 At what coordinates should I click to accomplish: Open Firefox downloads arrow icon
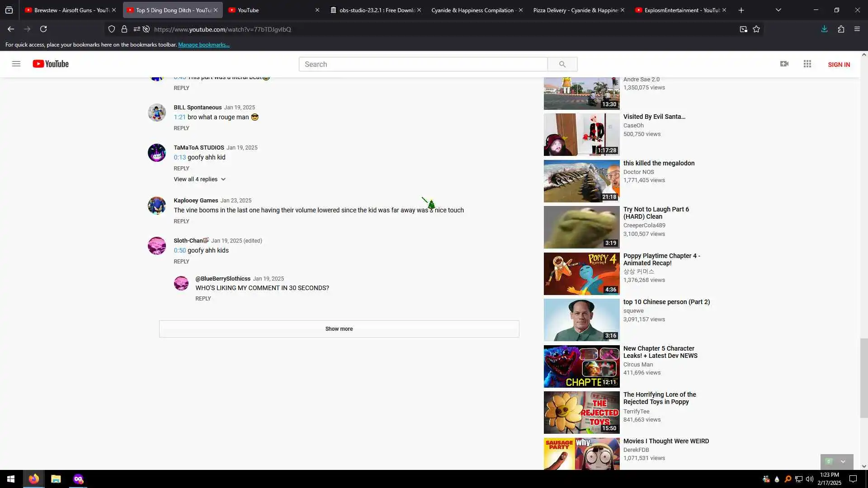(x=824, y=29)
